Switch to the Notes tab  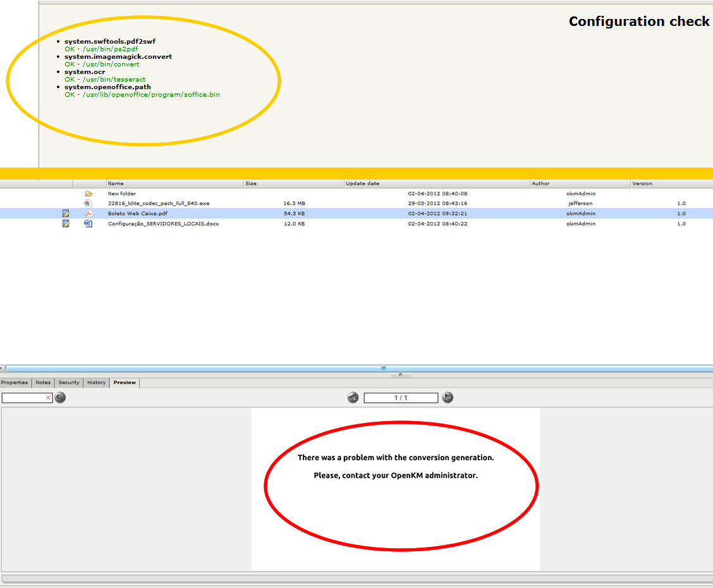click(43, 383)
